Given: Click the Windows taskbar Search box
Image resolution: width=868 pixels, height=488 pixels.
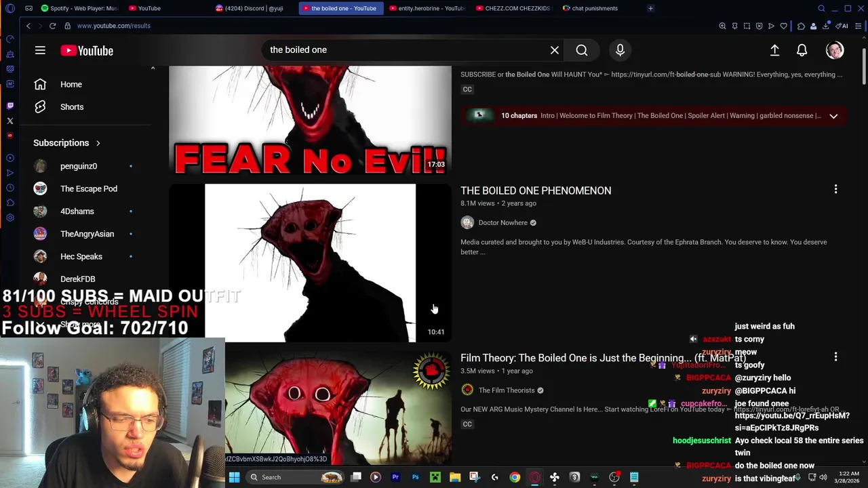Looking at the screenshot, I should 295,477.
